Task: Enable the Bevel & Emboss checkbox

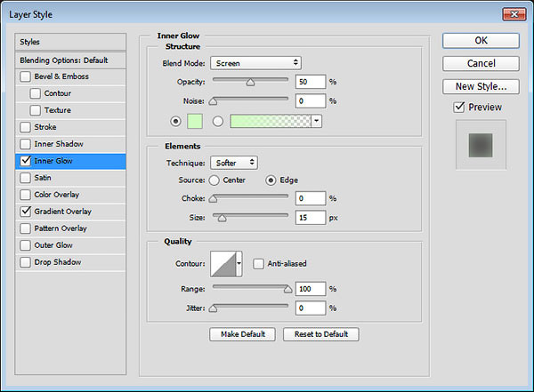Action: coord(25,76)
